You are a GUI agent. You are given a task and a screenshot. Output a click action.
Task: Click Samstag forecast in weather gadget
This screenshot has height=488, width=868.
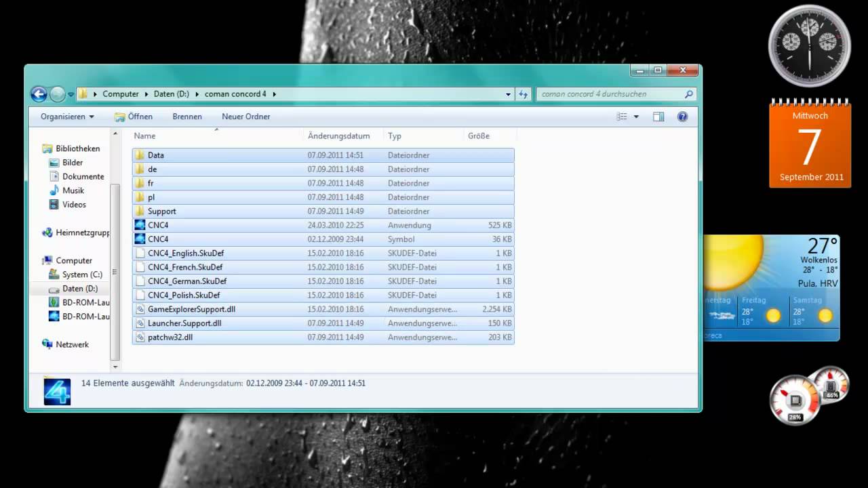tap(814, 310)
